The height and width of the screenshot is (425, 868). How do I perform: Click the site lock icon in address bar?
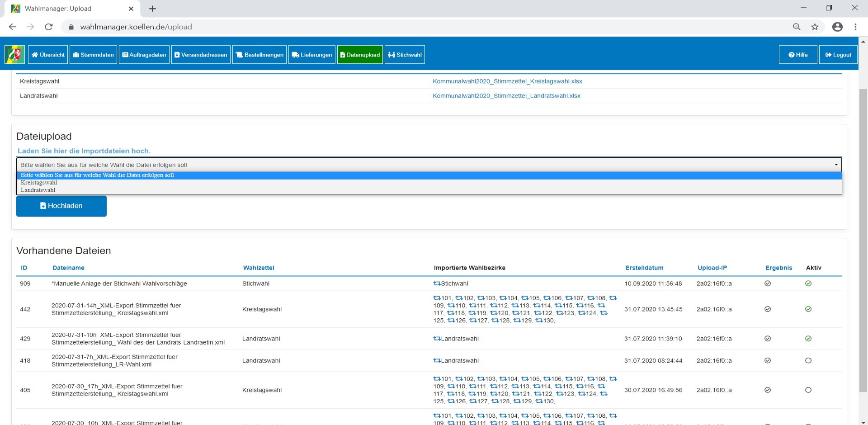coord(71,27)
